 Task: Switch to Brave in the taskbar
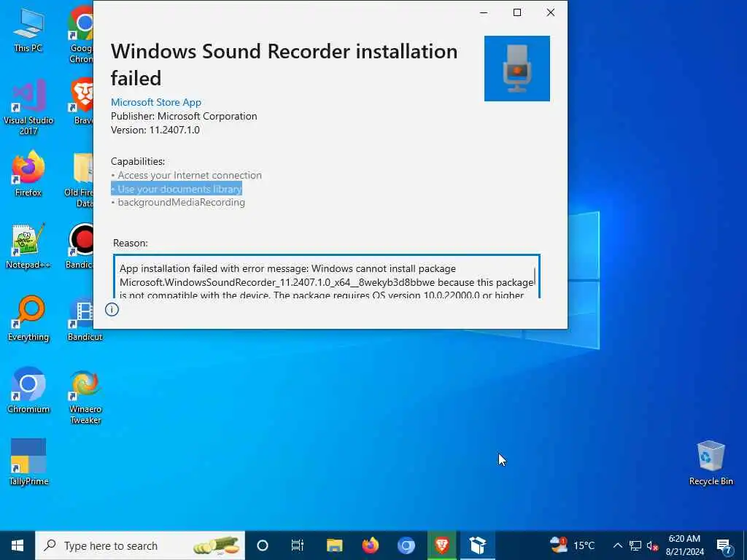click(x=441, y=545)
